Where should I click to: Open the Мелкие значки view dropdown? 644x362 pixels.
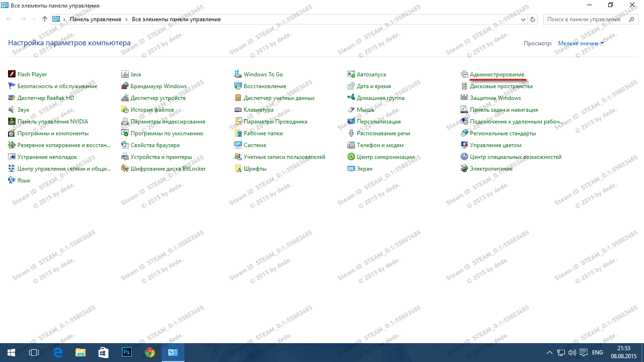click(x=581, y=43)
